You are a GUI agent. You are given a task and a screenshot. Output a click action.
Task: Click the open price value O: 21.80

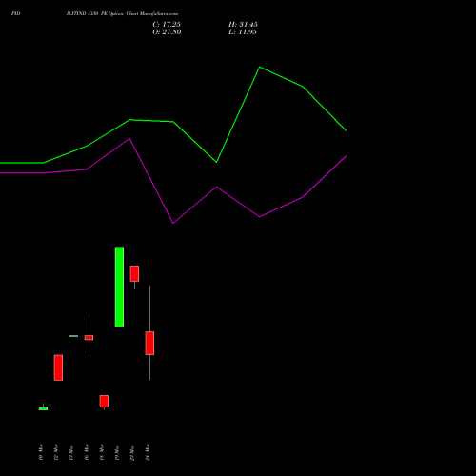tap(167, 32)
